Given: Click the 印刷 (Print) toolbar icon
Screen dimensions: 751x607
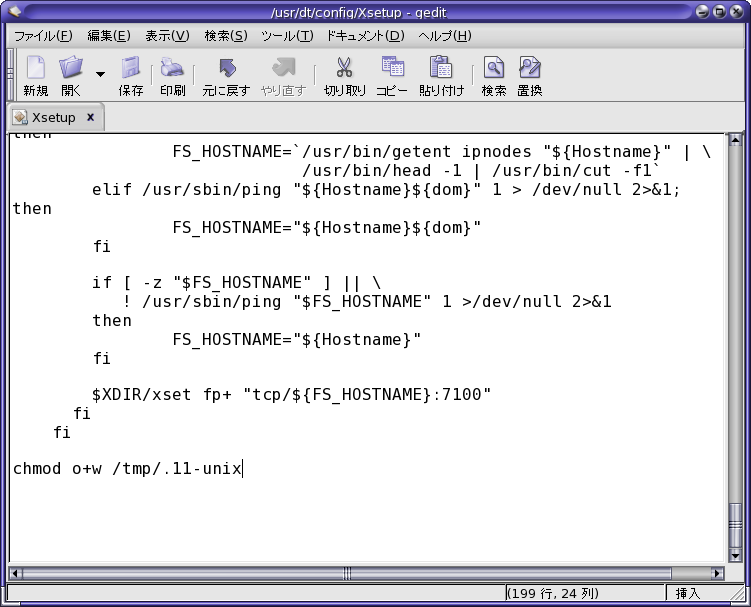Looking at the screenshot, I should coord(172,68).
